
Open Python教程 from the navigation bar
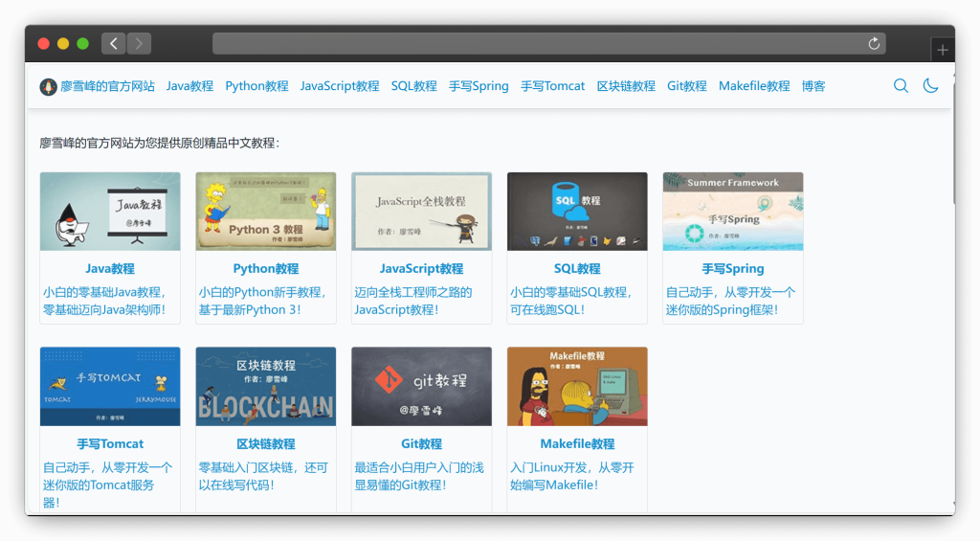tap(256, 86)
